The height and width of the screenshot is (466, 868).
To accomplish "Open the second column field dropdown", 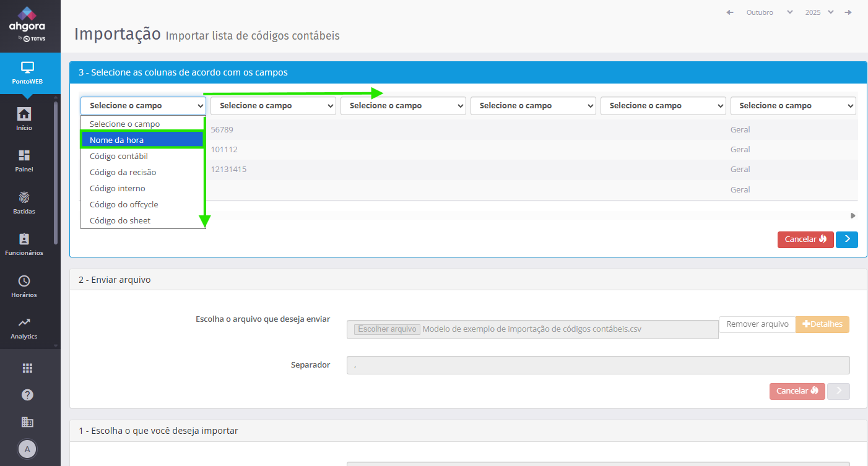I will [273, 106].
